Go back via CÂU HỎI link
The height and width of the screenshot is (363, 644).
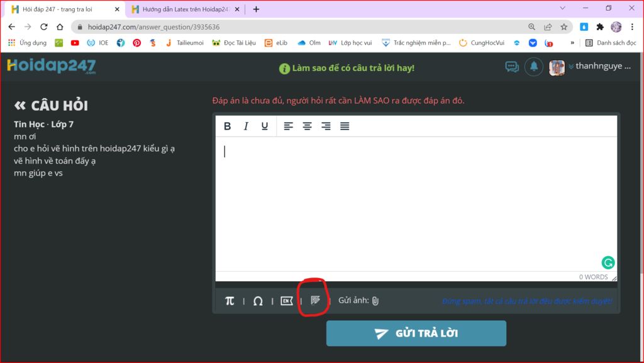51,106
